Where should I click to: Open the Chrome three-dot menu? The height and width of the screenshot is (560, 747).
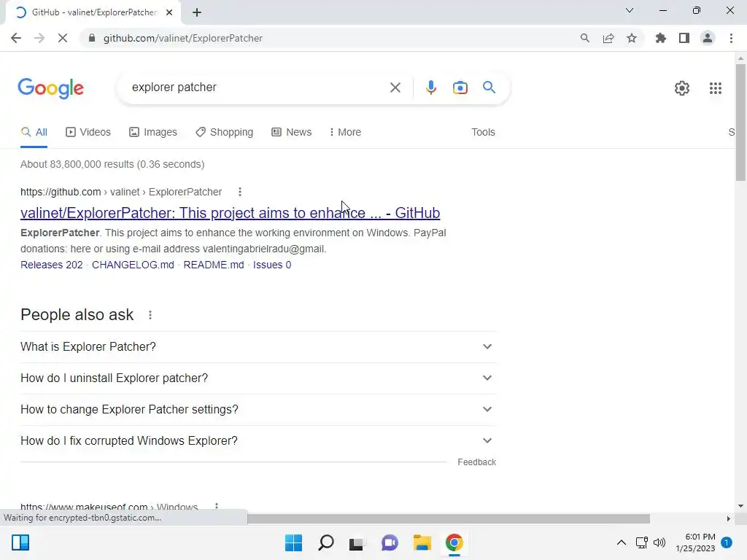[731, 38]
